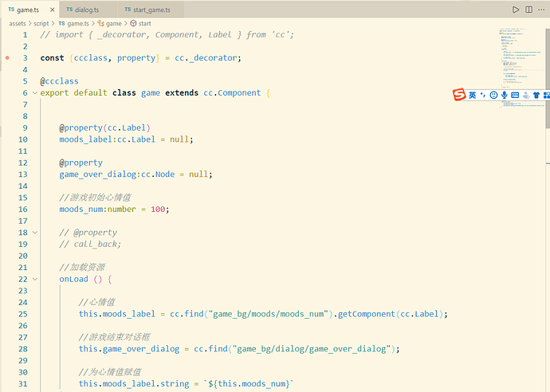Click 'this.moods_label.string' on line 31
The image size is (550, 392).
[x=134, y=383]
